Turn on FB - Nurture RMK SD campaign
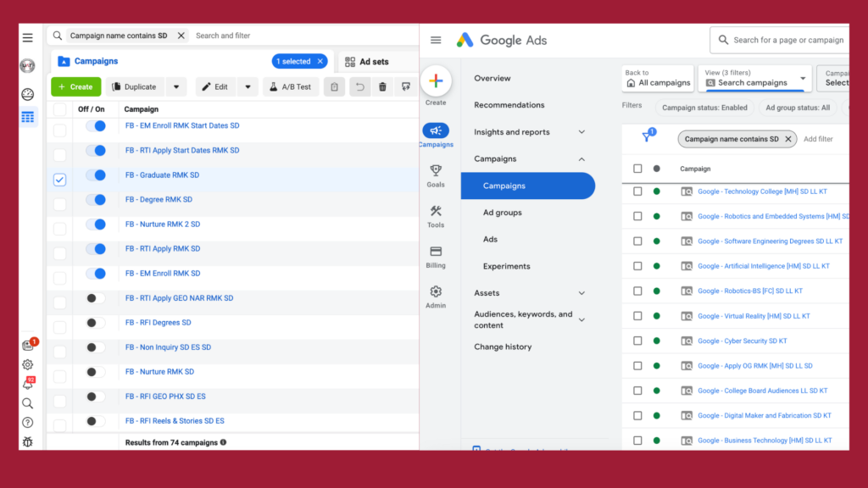The image size is (868, 488). tap(96, 372)
